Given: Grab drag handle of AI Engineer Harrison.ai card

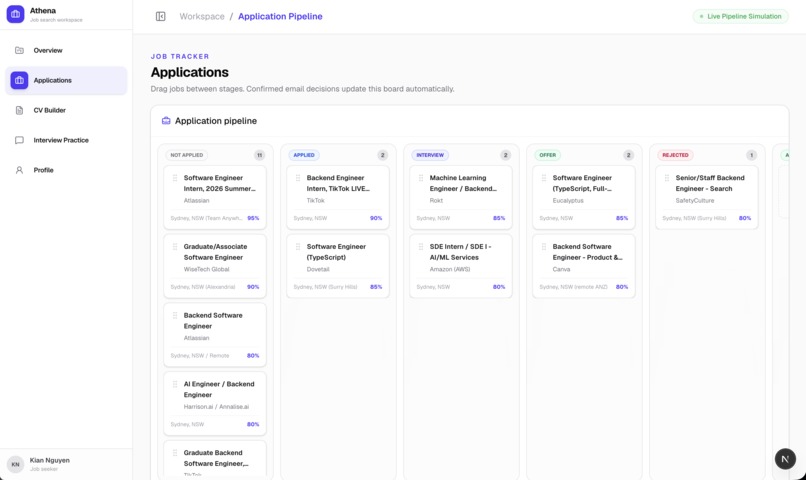Looking at the screenshot, I should coord(175,384).
